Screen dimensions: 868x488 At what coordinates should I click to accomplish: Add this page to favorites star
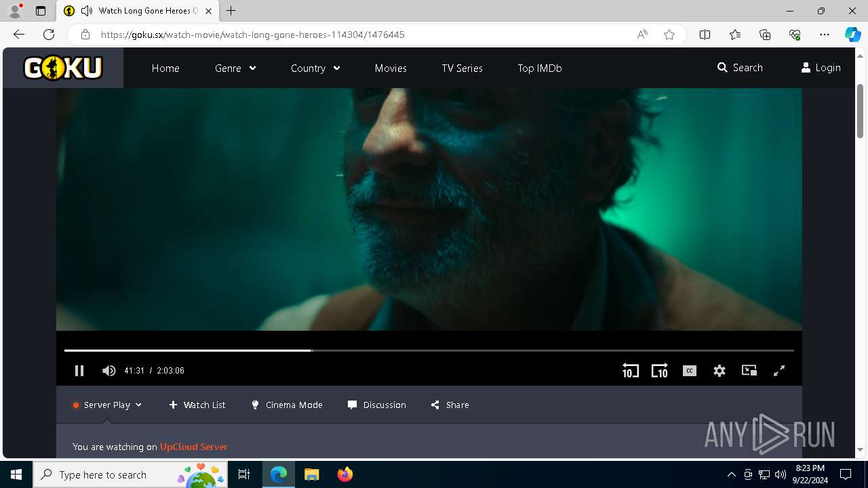point(669,35)
